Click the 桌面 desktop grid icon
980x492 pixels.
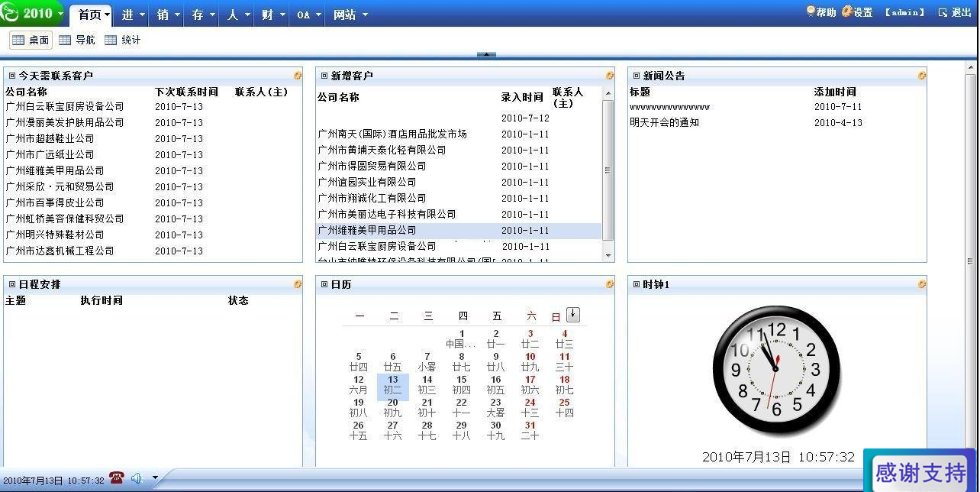coord(18,40)
